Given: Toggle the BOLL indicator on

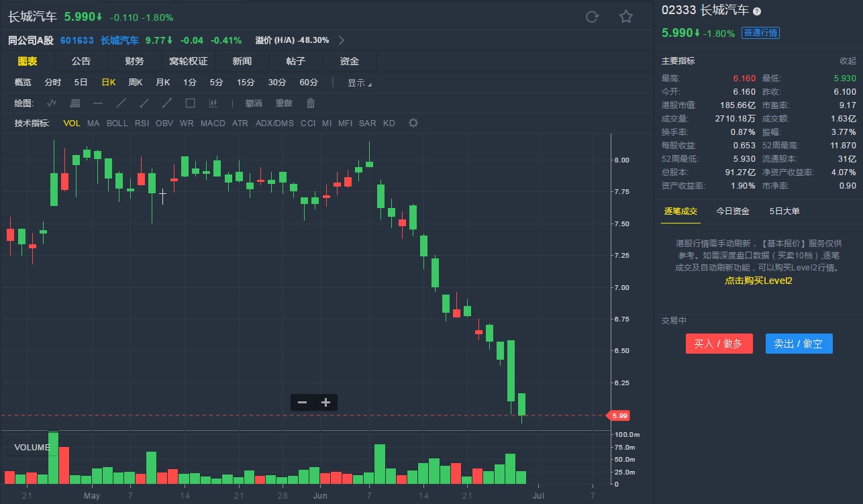Looking at the screenshot, I should point(117,123).
